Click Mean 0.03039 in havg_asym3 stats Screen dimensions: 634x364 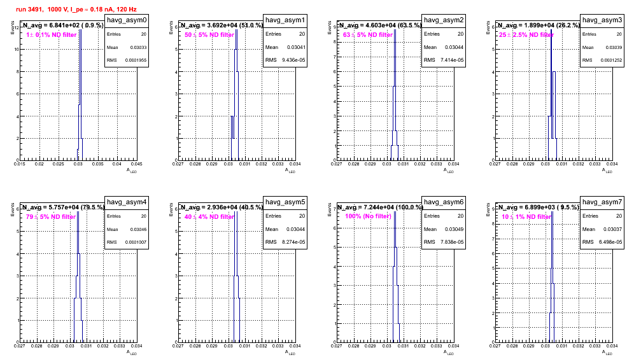pos(602,47)
